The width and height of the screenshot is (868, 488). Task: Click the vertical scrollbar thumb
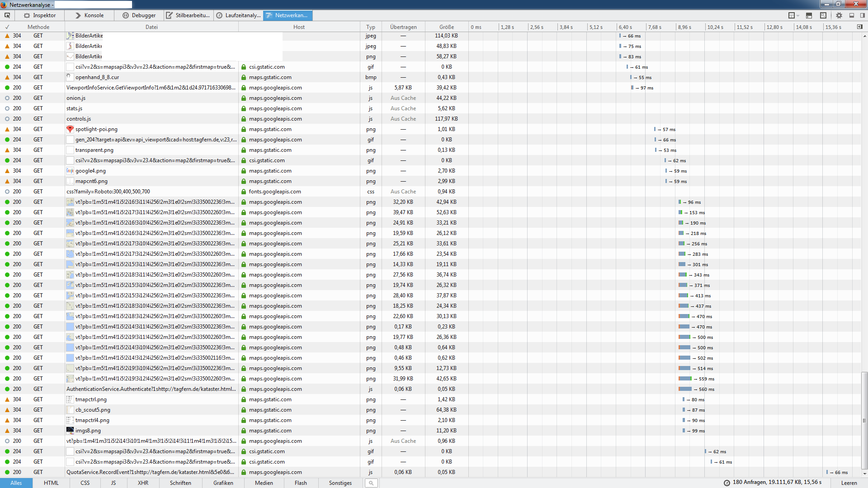[864, 420]
